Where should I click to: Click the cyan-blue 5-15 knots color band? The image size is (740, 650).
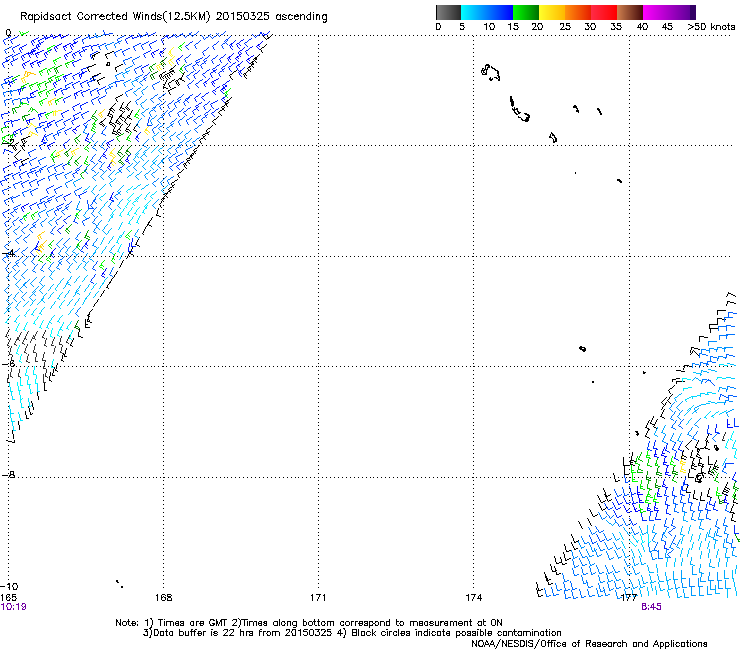coord(487,12)
